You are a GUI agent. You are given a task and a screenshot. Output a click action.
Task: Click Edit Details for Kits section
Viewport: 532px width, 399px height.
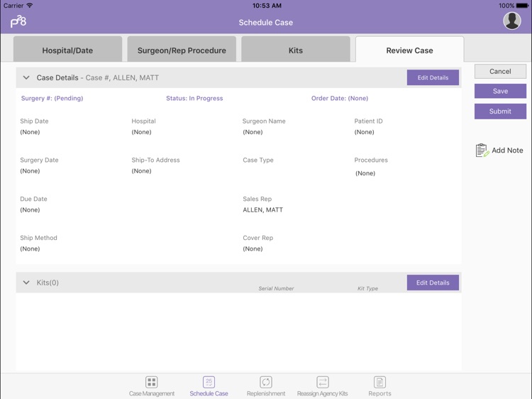click(x=433, y=283)
